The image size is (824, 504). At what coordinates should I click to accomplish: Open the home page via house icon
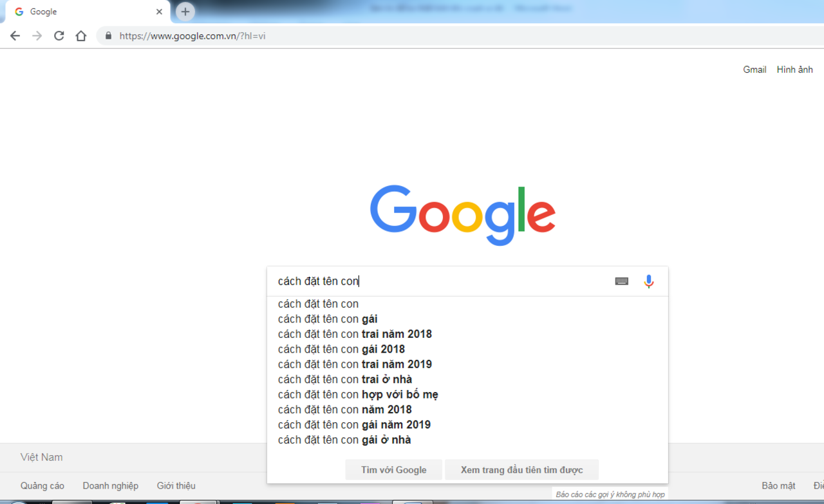point(80,36)
